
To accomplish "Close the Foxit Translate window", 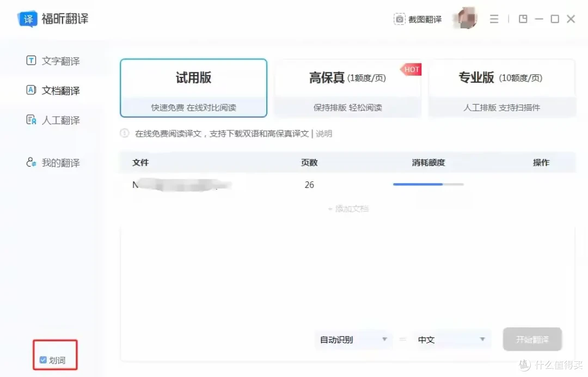I will tap(571, 19).
